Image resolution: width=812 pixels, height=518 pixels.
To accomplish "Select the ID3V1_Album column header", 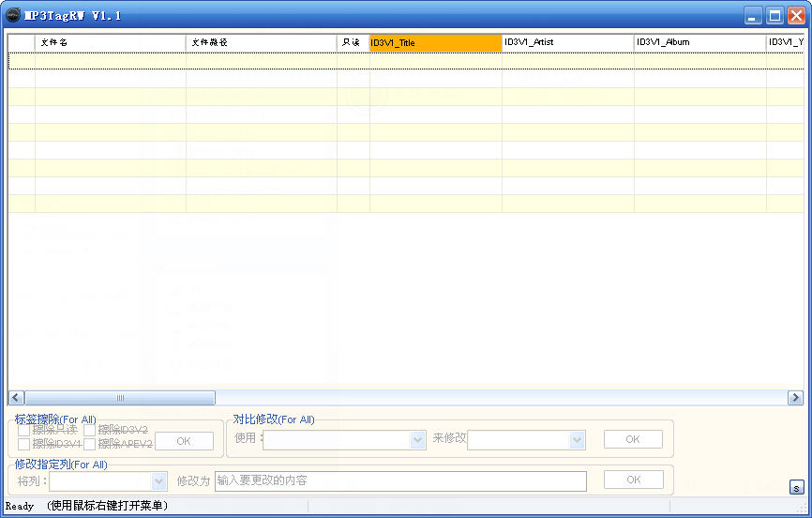I will click(700, 43).
